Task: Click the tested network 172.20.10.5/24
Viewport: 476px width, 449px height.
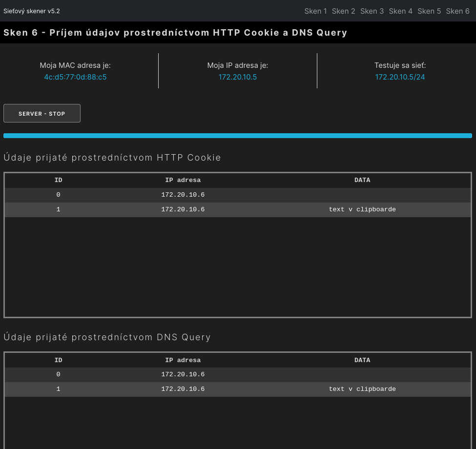Action: click(x=400, y=77)
